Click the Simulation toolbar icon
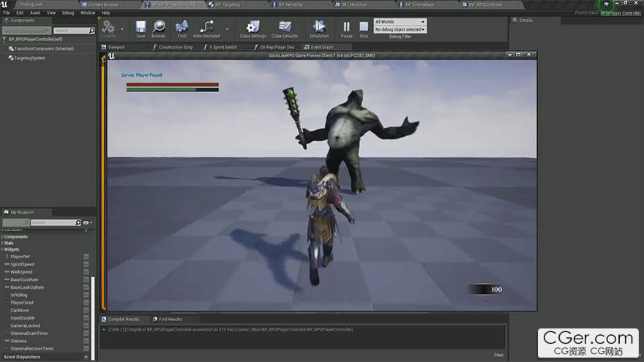Image resolution: width=644 pixels, height=362 pixels. coord(319,27)
